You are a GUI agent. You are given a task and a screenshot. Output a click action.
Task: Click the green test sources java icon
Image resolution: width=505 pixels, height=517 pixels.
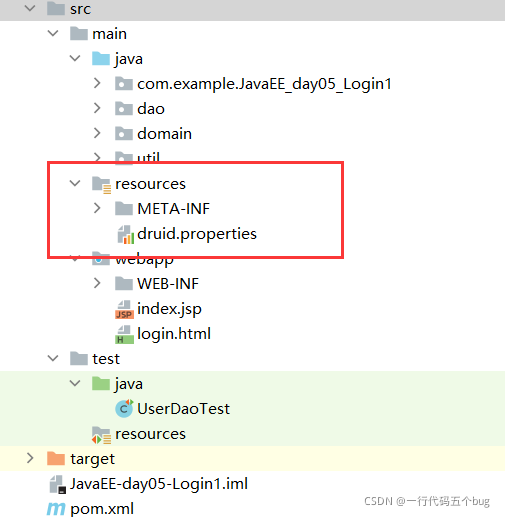point(101,383)
